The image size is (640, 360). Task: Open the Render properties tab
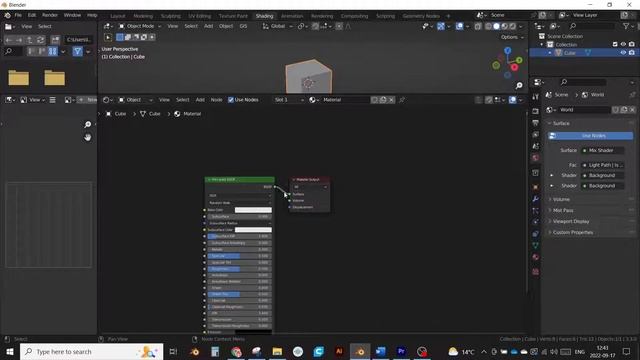point(536,111)
